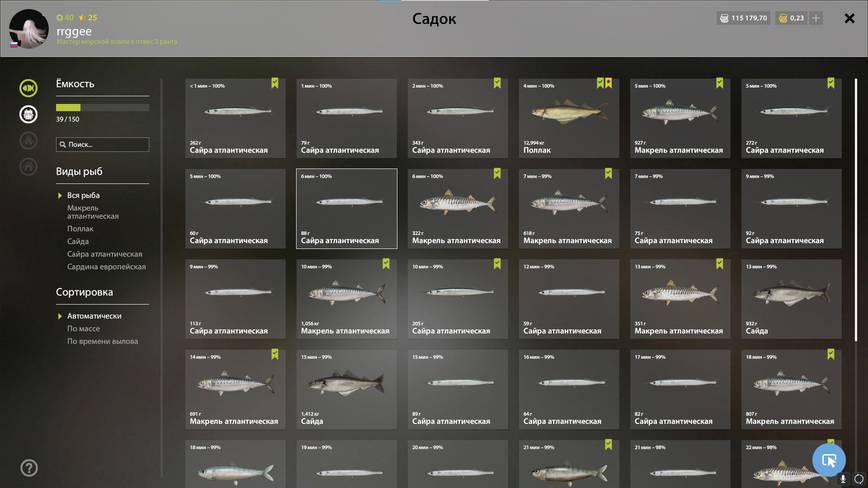The image size is (868, 488).
Task: Toggle bookmark flag on Поллак 12,994 кг card
Action: tap(600, 83)
